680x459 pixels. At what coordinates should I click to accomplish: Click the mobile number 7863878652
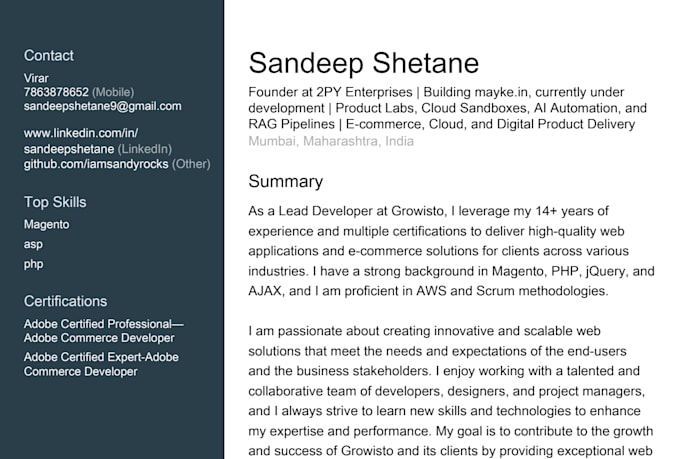click(56, 92)
